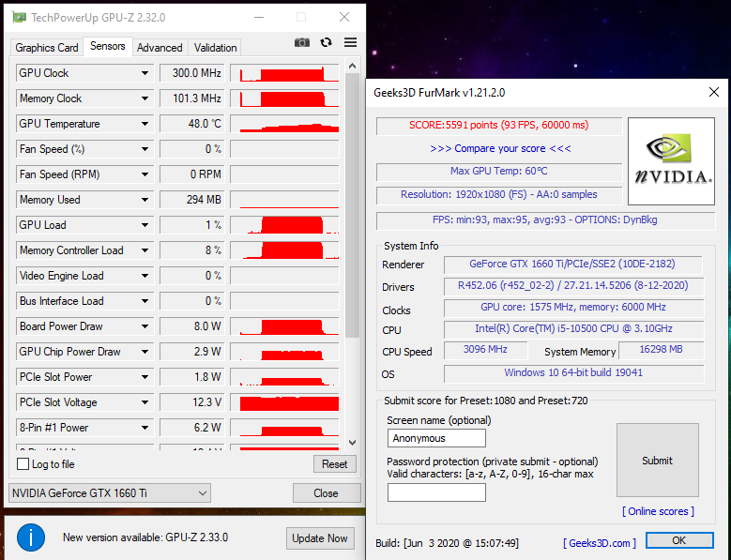Open the Fan Speed (%) dropdown
The height and width of the screenshot is (560, 731).
click(145, 149)
